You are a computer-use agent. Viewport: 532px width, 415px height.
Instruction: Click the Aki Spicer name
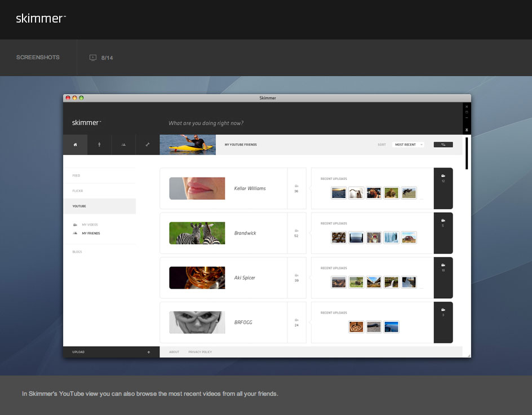click(x=244, y=277)
